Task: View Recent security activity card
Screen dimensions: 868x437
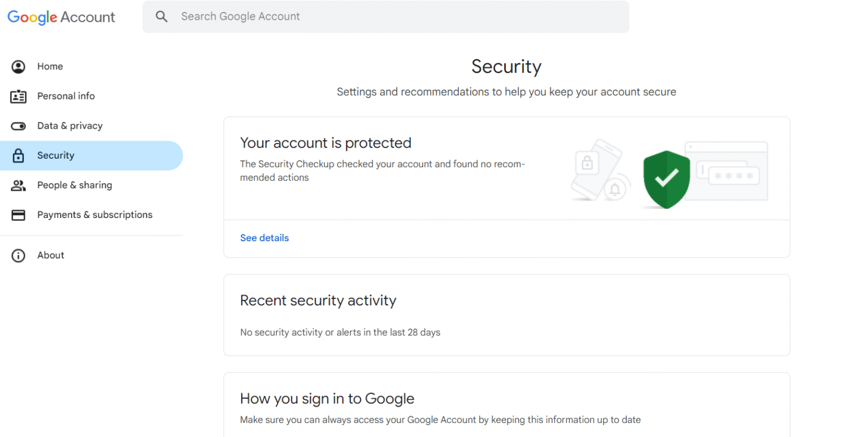Action: click(x=507, y=315)
